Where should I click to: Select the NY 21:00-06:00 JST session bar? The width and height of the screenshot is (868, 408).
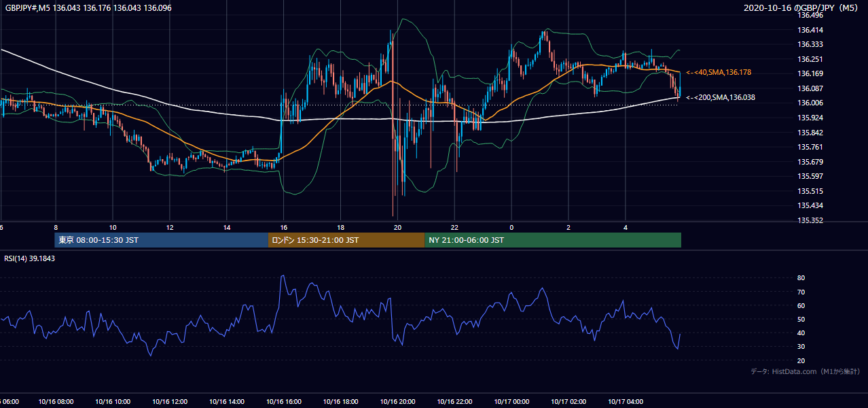pos(553,240)
